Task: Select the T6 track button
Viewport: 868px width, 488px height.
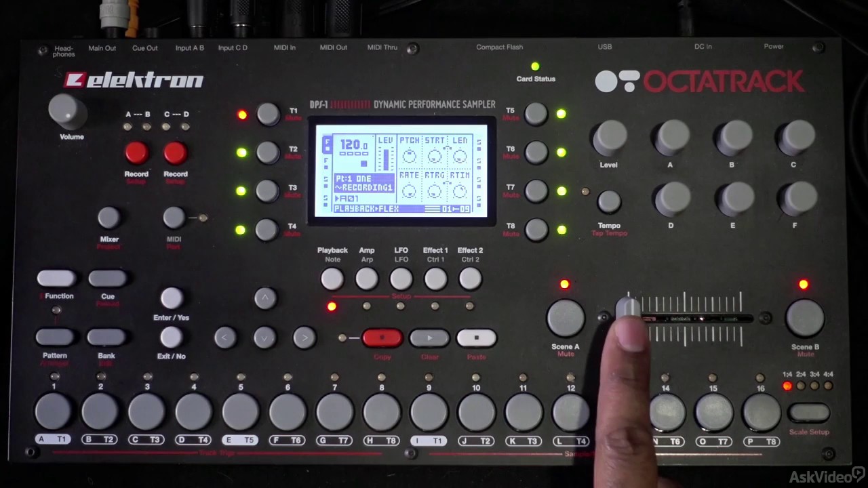Action: click(x=536, y=152)
